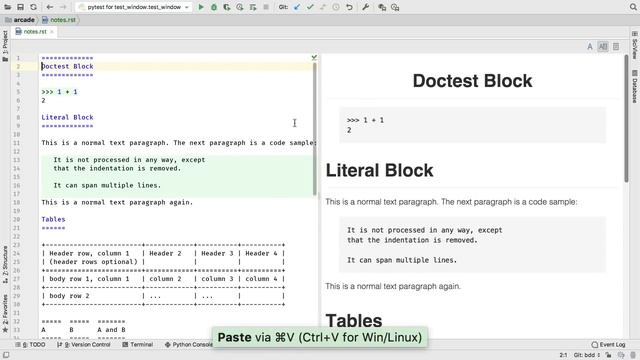
Task: Click the 'Doctest Block' title in preview
Action: (x=472, y=81)
